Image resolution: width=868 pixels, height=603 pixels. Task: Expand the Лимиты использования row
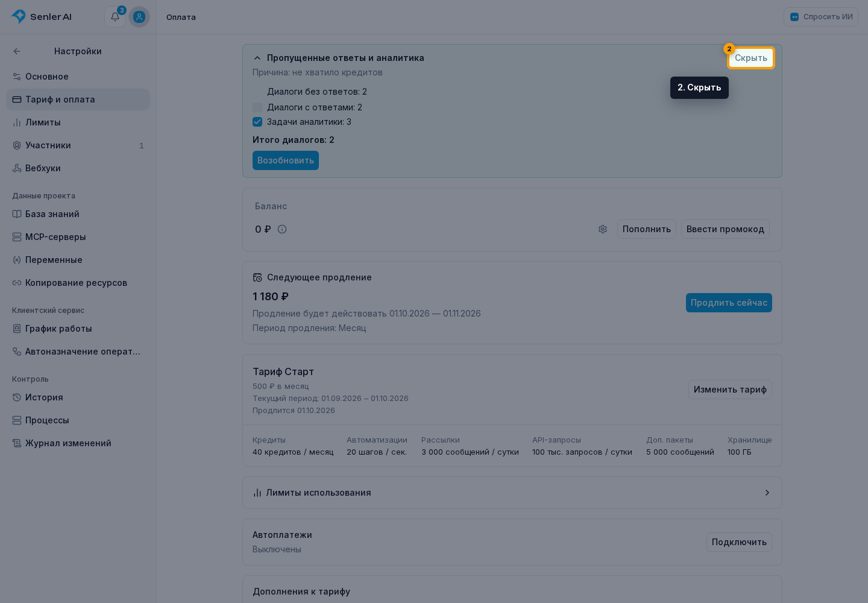(512, 493)
